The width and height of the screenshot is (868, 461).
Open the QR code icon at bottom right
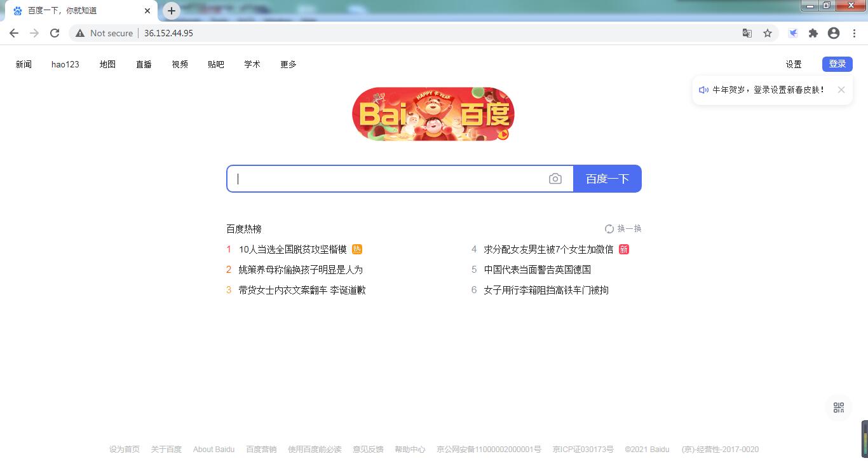click(839, 408)
